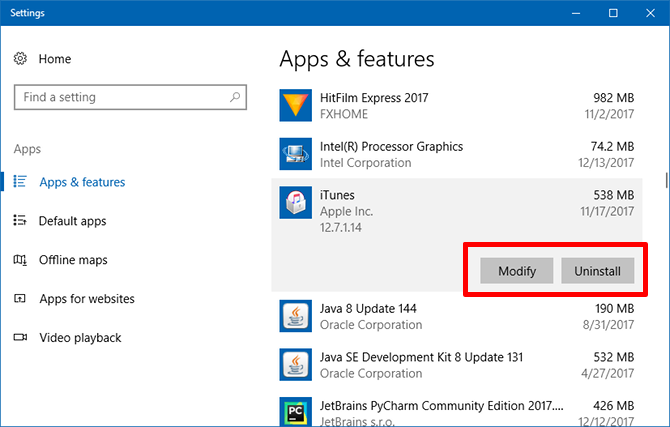Click the iTunes app icon
This screenshot has width=670, height=427.
click(x=296, y=203)
